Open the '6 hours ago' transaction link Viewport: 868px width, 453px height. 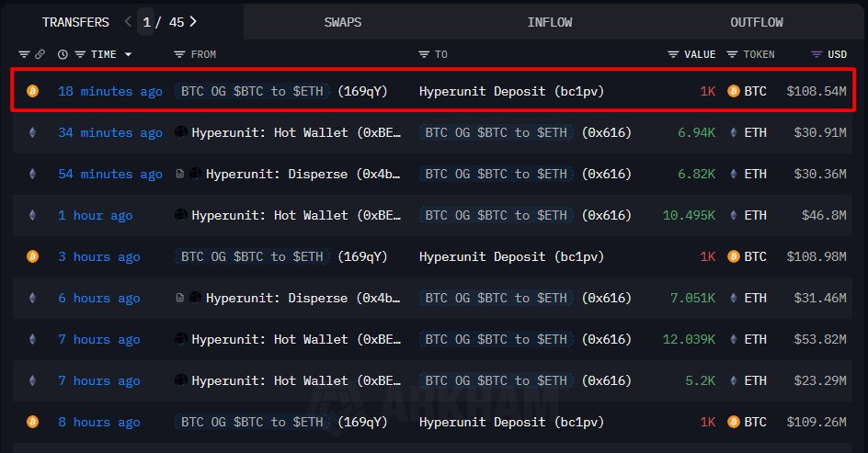(99, 298)
